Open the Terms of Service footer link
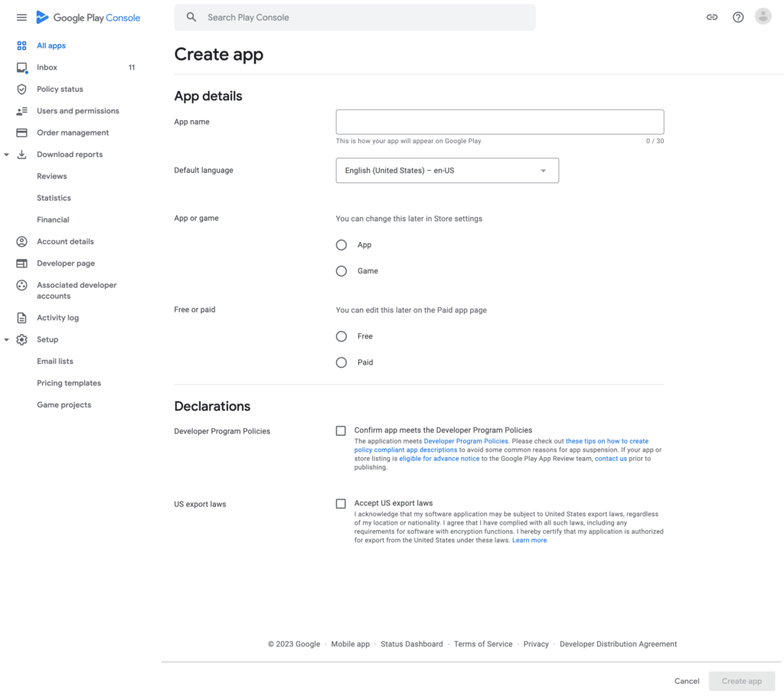The width and height of the screenshot is (784, 700). [483, 644]
